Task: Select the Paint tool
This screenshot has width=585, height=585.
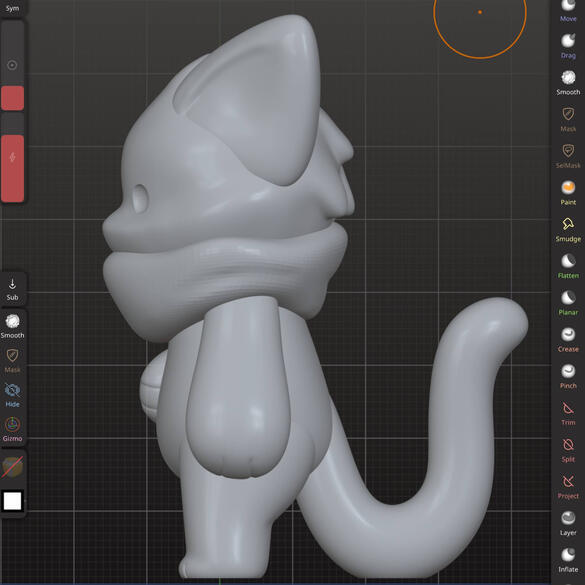Action: [568, 193]
